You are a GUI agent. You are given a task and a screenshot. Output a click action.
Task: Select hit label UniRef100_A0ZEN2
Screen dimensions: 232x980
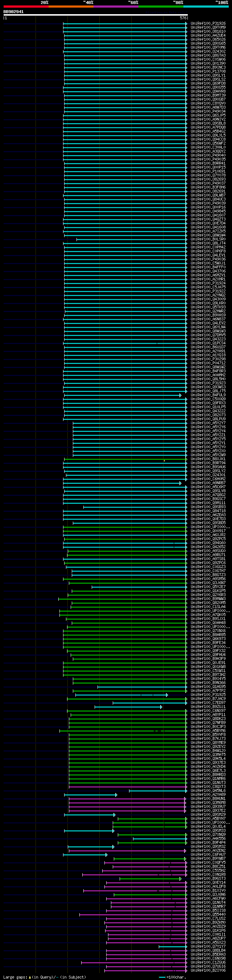pyautogui.click(x=208, y=850)
